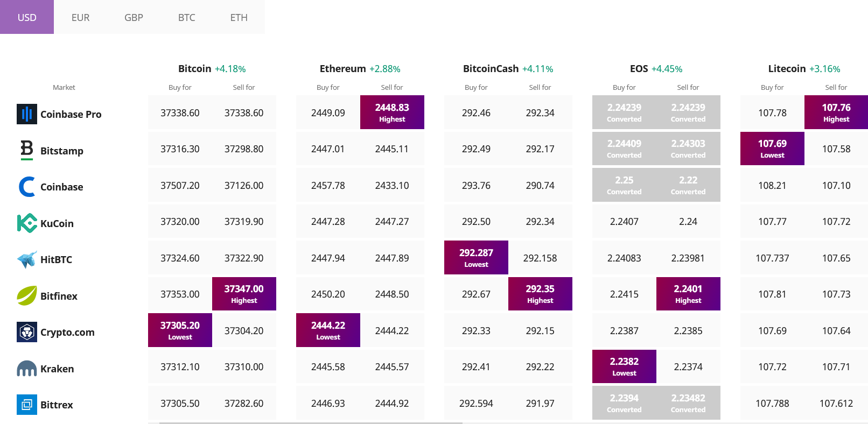Click the highest Litecoin sell price 107.76
This screenshot has height=424, width=868.
pos(836,112)
